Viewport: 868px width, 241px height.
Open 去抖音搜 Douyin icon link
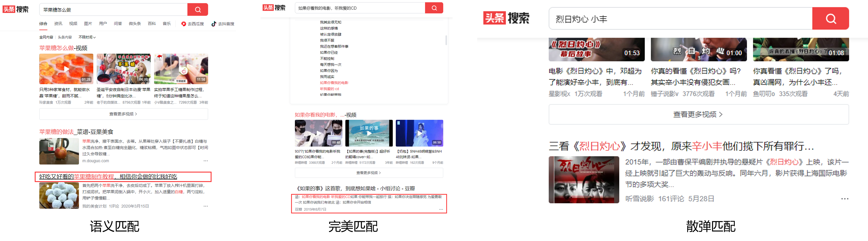222,24
